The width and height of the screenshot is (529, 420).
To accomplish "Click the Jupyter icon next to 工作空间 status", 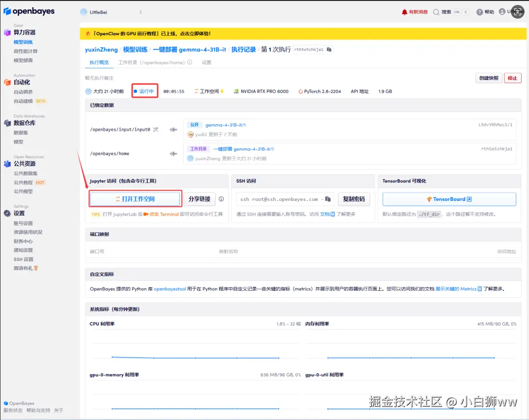I will tap(196, 91).
